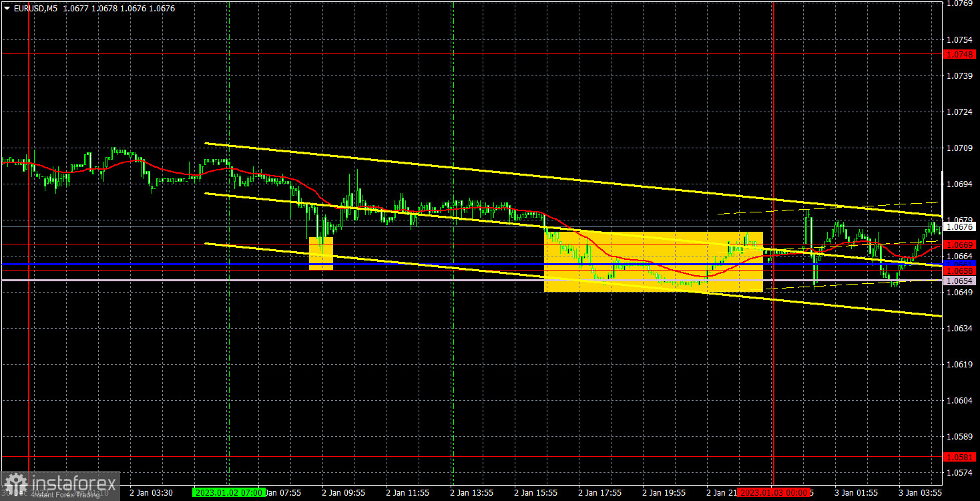The image size is (980, 501).
Task: Click the red 1.0658 price label
Action: (x=960, y=271)
